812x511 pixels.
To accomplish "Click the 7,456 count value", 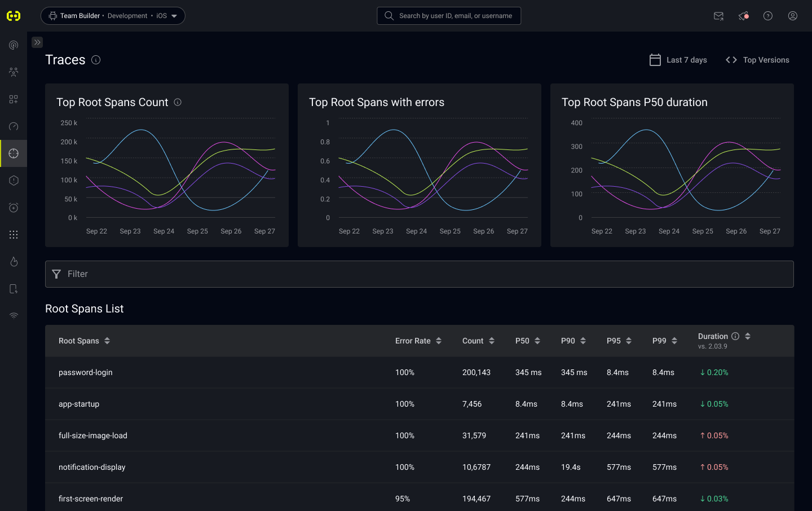I will pyautogui.click(x=472, y=404).
